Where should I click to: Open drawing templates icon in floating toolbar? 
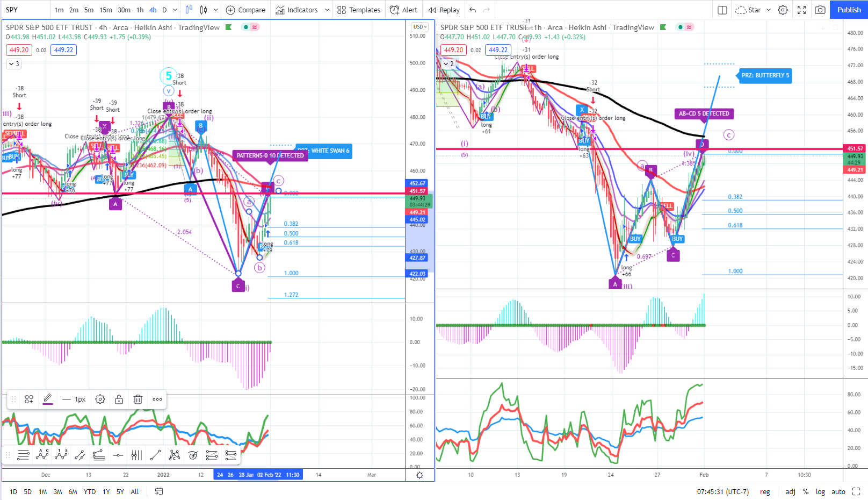[x=29, y=399]
